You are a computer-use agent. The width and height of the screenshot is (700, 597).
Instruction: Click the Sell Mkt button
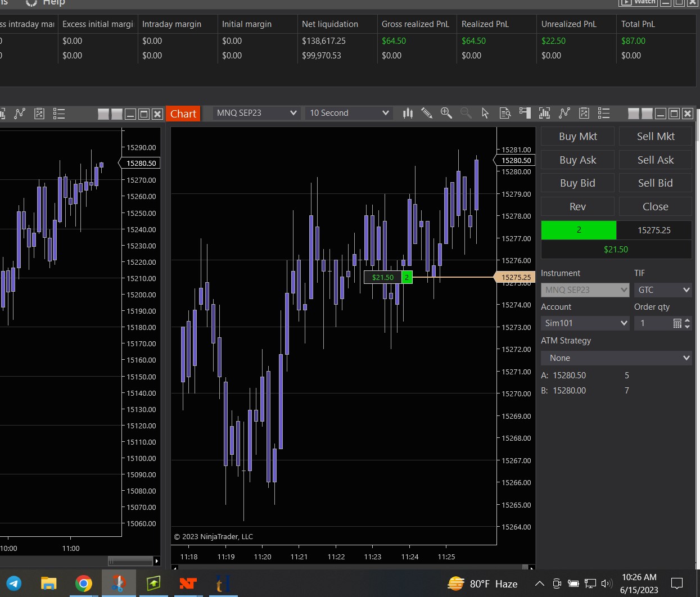(656, 137)
